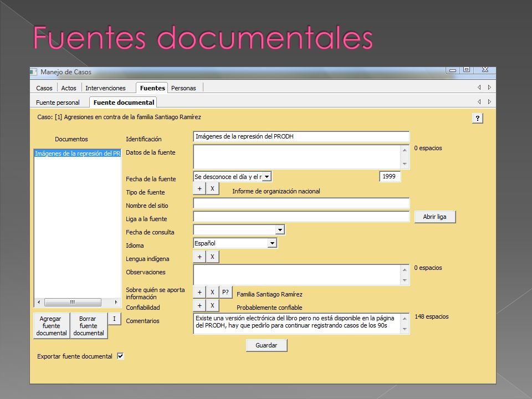This screenshot has height=399, width=532.
Task: Click the P? button beside Familia Santiago
Action: 226,292
